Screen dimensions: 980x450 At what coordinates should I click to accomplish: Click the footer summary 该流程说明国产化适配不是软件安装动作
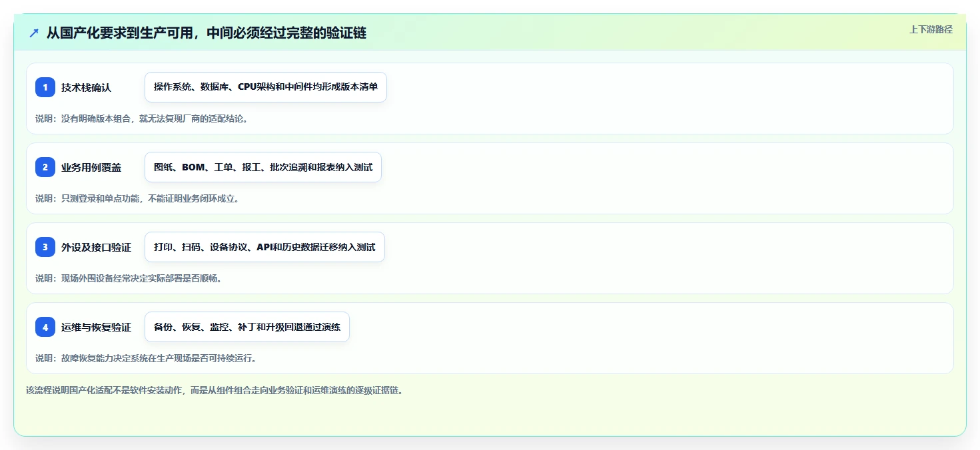[x=215, y=390]
